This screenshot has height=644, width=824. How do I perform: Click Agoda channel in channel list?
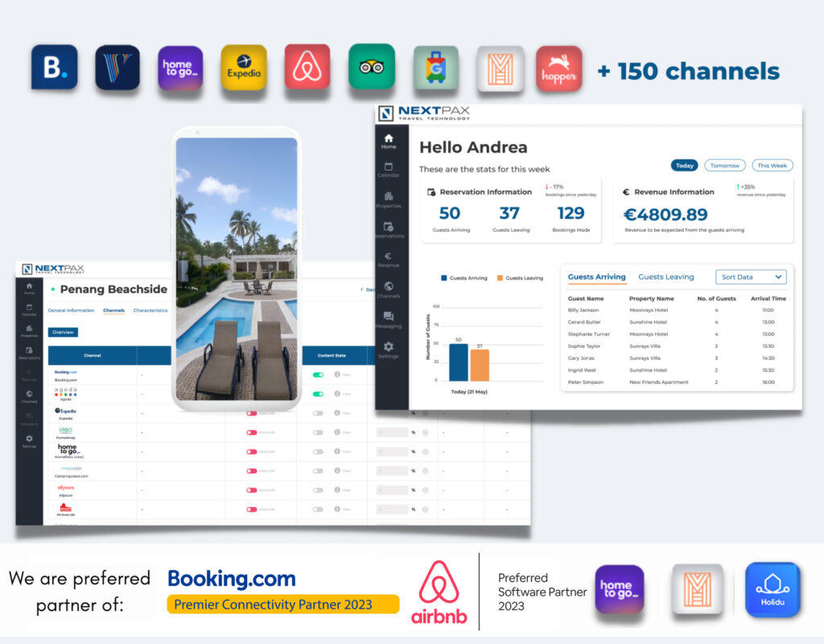pos(66,394)
